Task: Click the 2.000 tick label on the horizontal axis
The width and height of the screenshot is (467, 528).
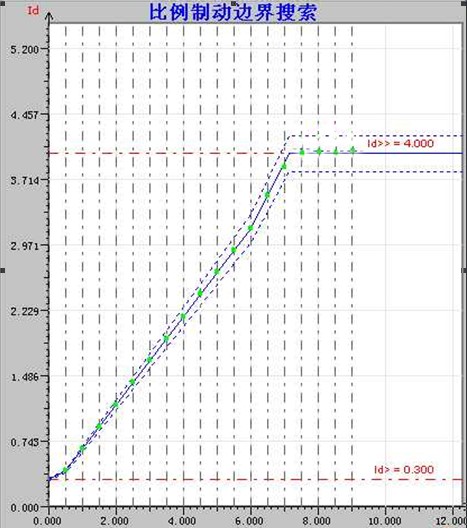Action: coord(115,521)
